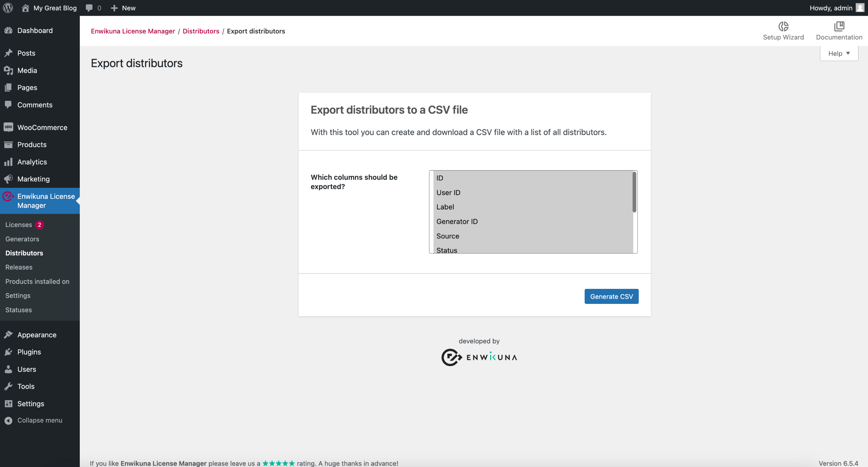Click the New toolbar item
The image size is (868, 467).
pos(123,7)
